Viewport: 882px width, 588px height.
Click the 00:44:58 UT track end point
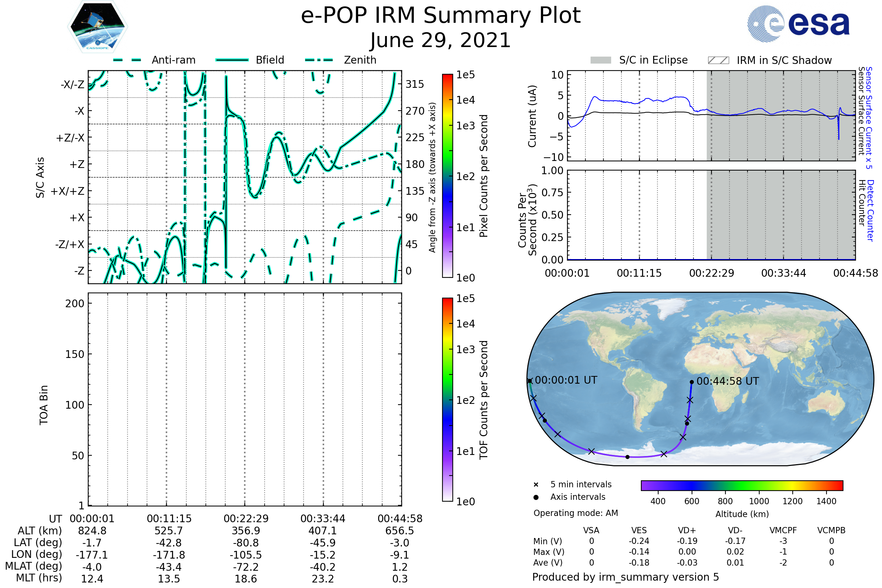tap(692, 382)
